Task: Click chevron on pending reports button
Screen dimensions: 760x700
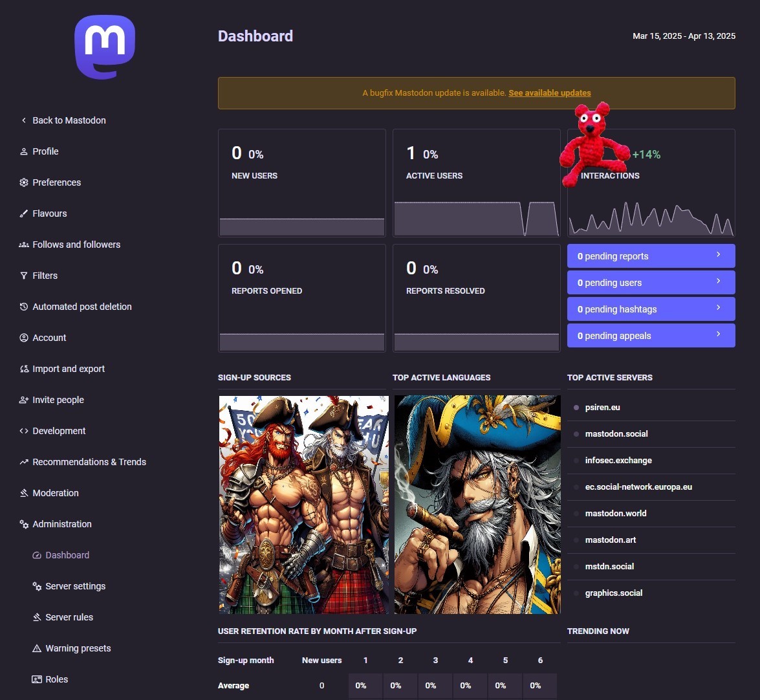Action: coord(719,254)
